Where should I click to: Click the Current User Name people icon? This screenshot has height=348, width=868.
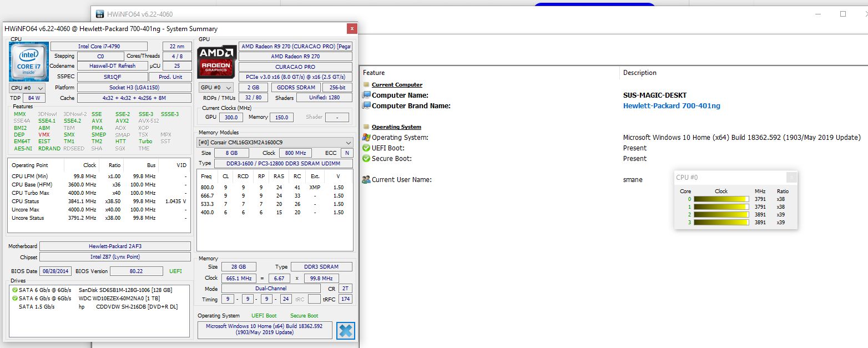(366, 179)
